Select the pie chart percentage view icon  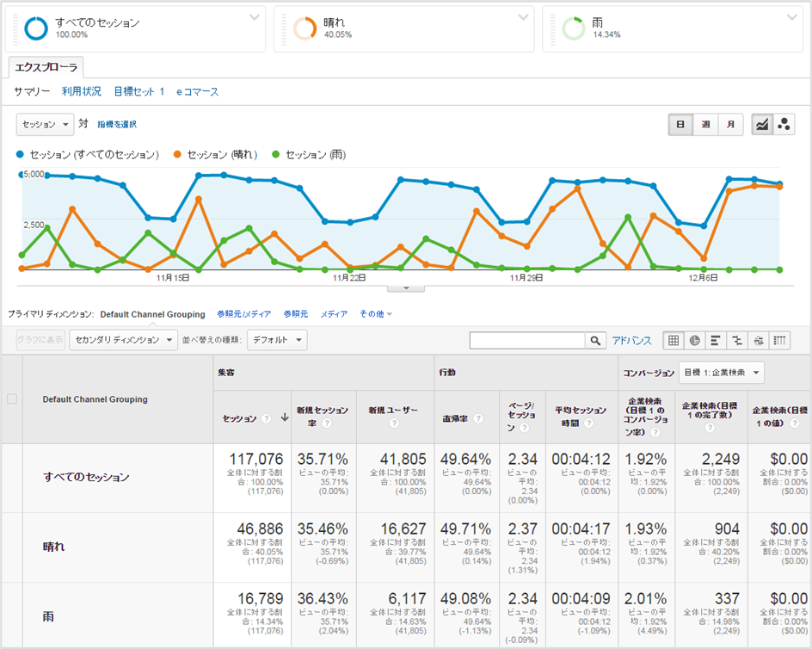click(694, 341)
